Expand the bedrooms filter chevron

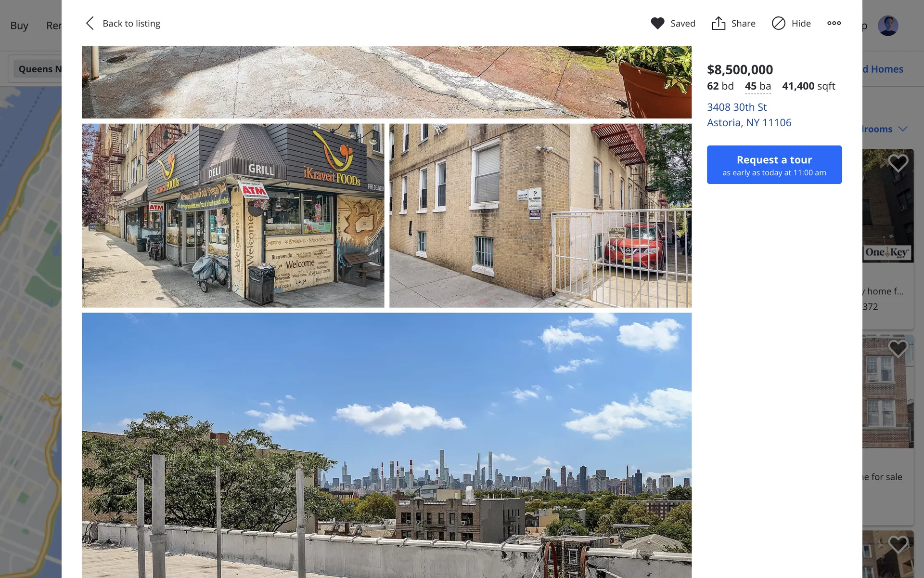pos(903,129)
